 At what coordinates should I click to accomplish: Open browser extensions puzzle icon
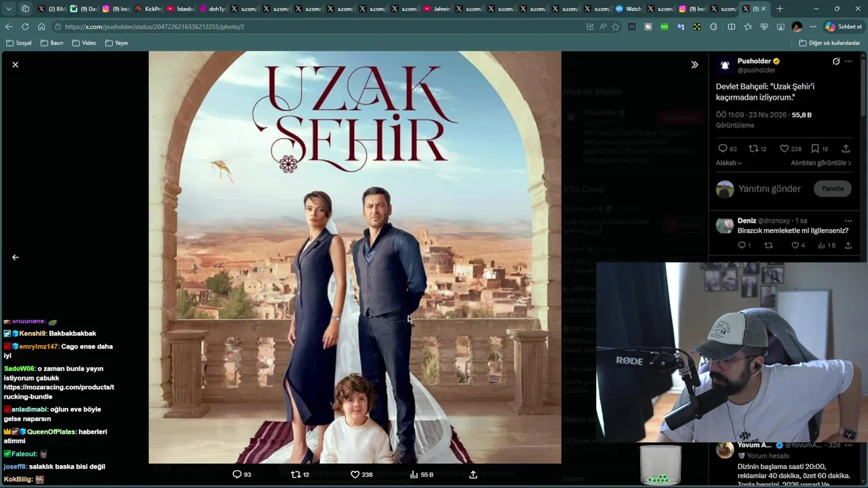(x=713, y=26)
